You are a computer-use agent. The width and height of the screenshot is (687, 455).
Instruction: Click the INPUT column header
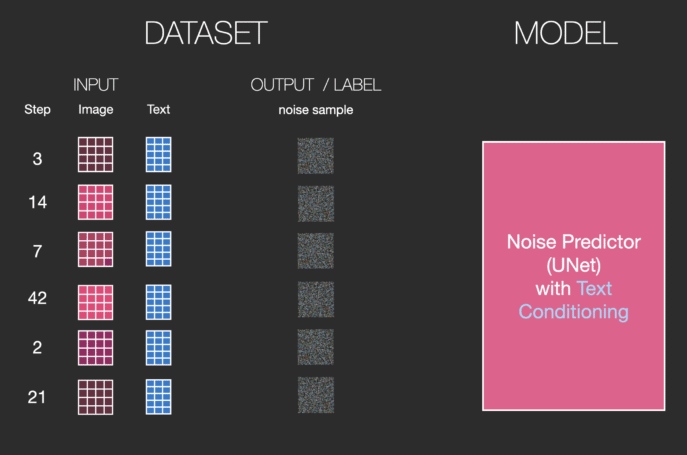pyautogui.click(x=96, y=85)
